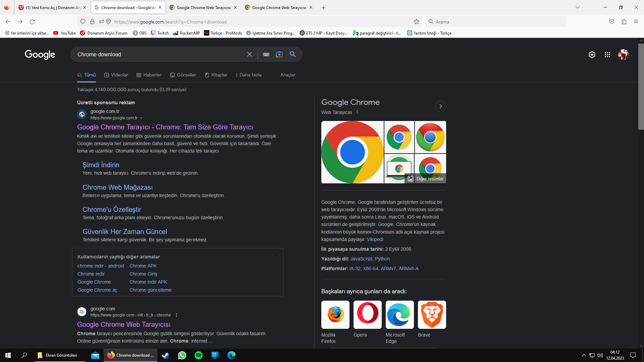Open Spotify from the Windows taskbar

(198, 355)
